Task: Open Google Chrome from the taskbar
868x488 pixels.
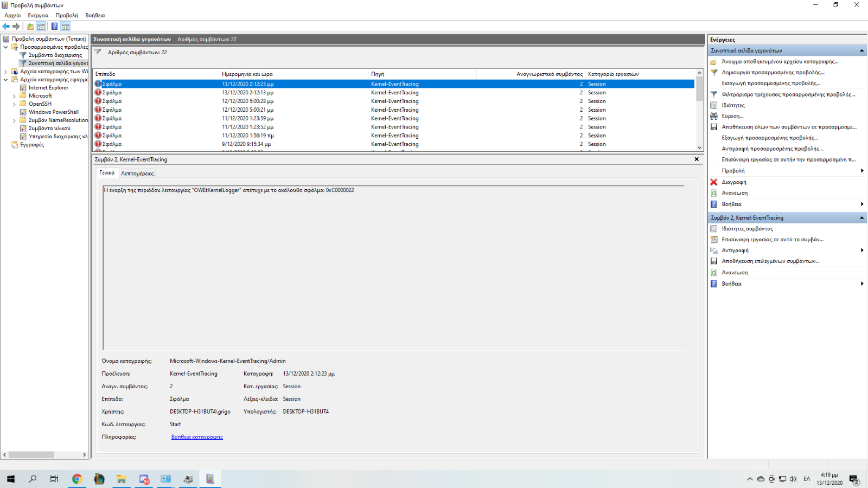Action: (x=77, y=479)
